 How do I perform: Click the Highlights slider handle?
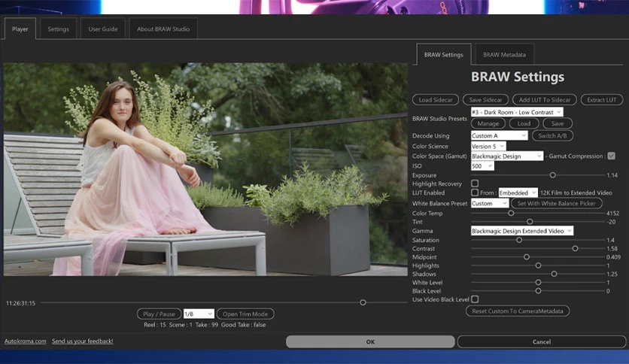[539, 265]
